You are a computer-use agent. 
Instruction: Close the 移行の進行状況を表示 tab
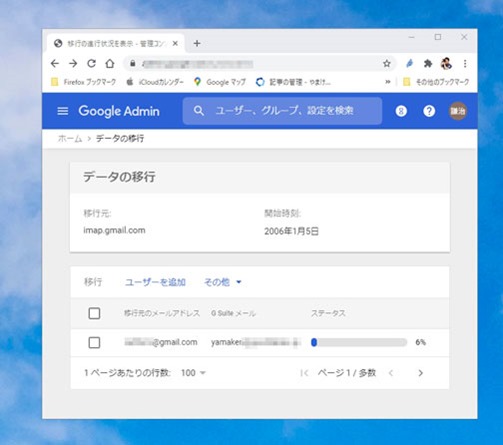pyautogui.click(x=175, y=43)
